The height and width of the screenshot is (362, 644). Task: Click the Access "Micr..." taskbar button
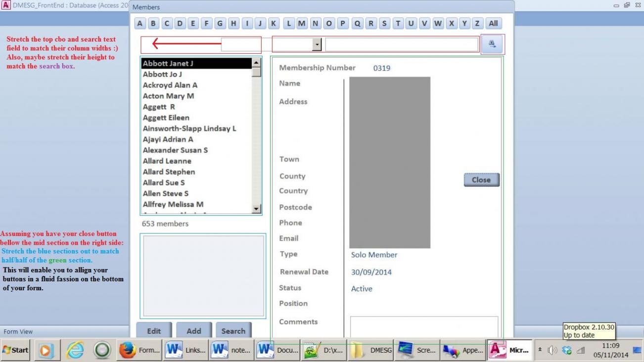point(509,350)
